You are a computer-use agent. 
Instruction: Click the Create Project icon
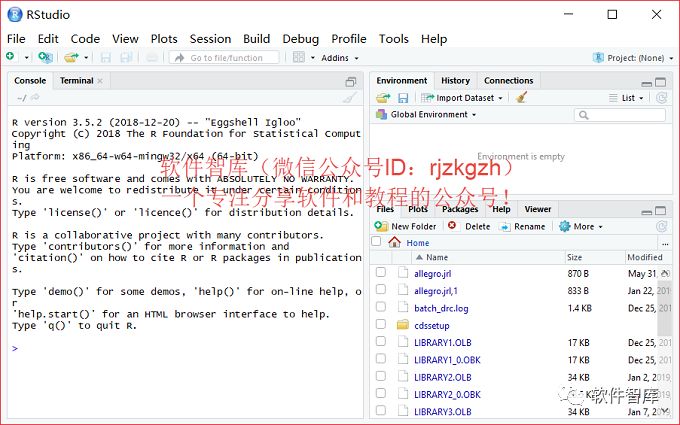(x=45, y=57)
